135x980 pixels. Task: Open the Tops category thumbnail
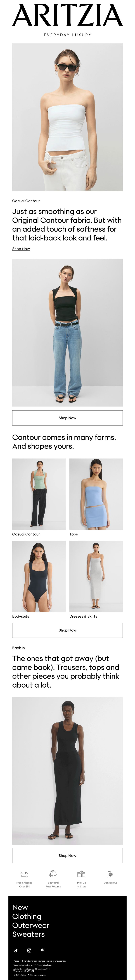tap(96, 494)
